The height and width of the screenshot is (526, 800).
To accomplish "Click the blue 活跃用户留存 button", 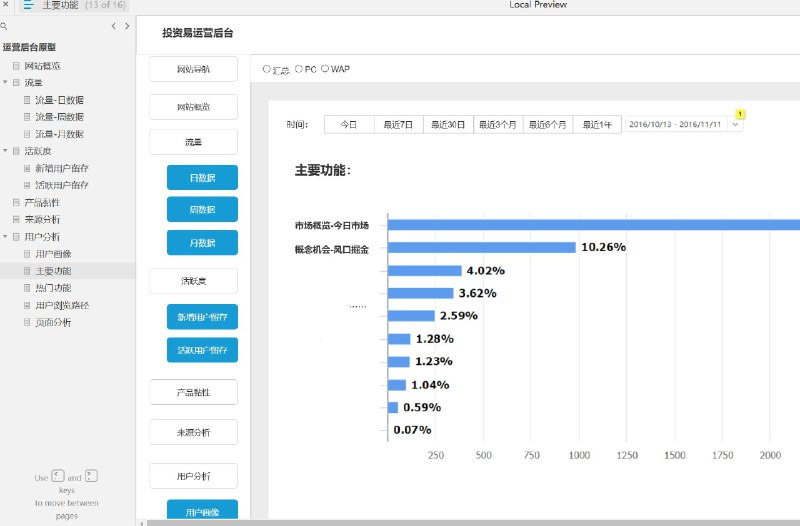I will click(202, 350).
